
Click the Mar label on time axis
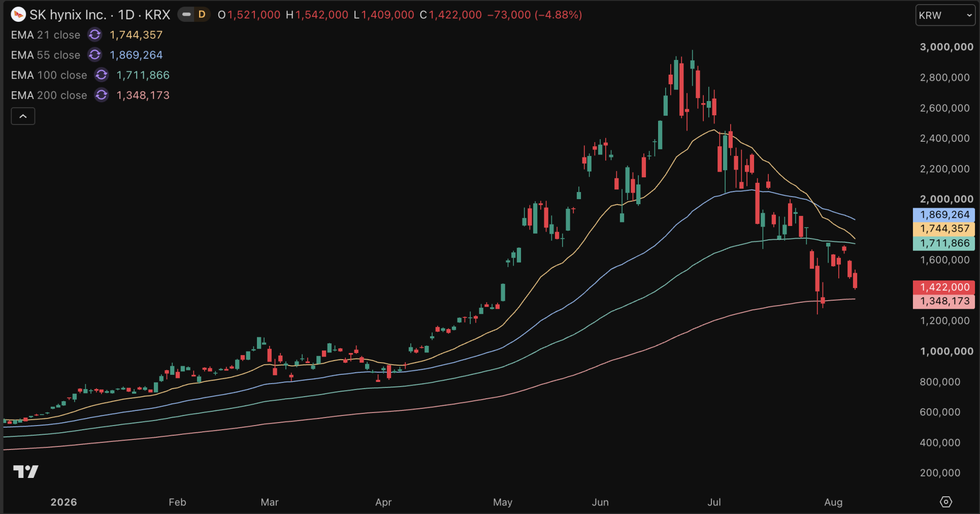(x=270, y=502)
